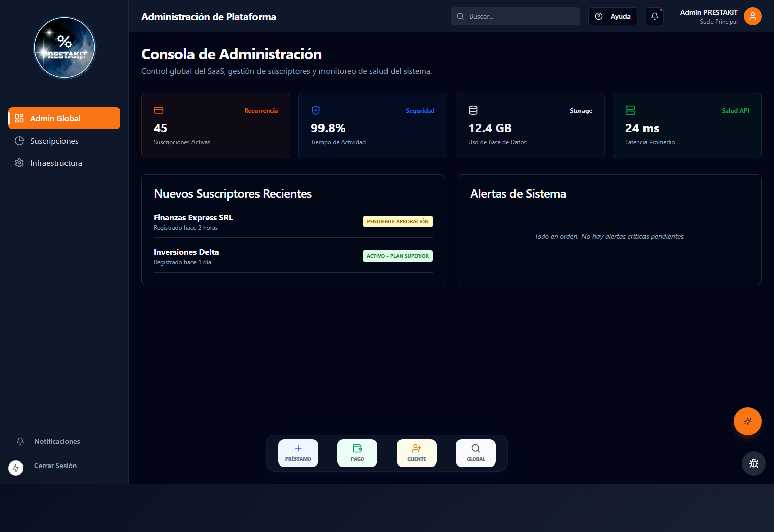Create new PRÉSTAMO from quick bar
Screen dimensions: 774x532
click(x=298, y=453)
